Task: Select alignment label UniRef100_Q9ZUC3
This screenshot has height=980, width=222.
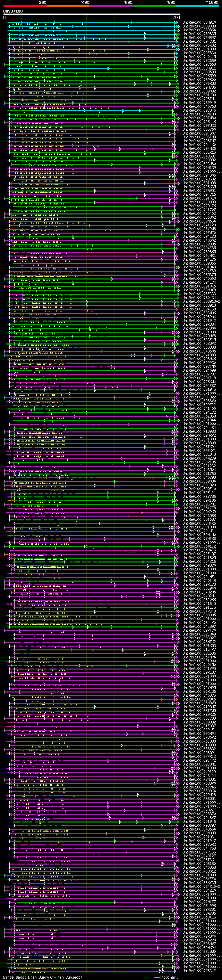Action: pyautogui.click(x=199, y=125)
